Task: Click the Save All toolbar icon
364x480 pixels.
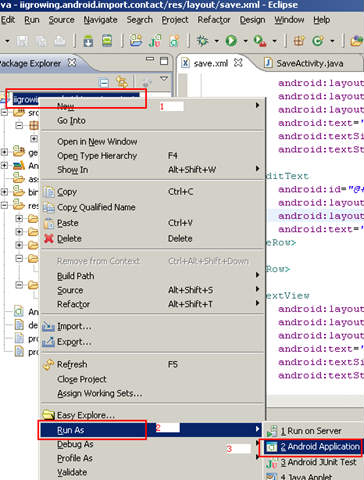Action: (x=41, y=41)
